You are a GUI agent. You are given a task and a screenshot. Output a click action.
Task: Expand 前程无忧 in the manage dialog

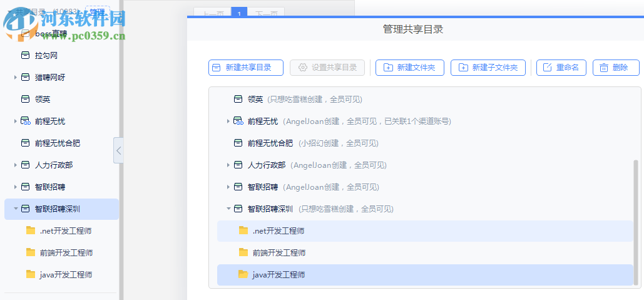(228, 122)
